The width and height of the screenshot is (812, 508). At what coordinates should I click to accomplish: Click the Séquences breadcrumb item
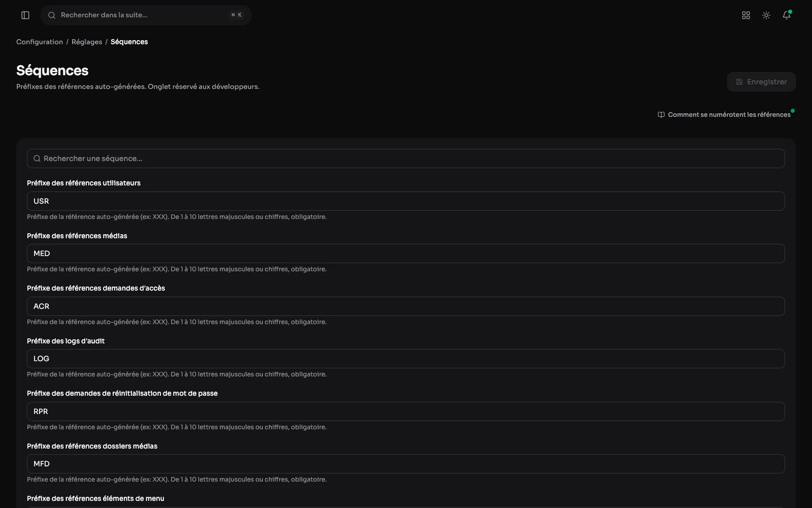point(129,42)
